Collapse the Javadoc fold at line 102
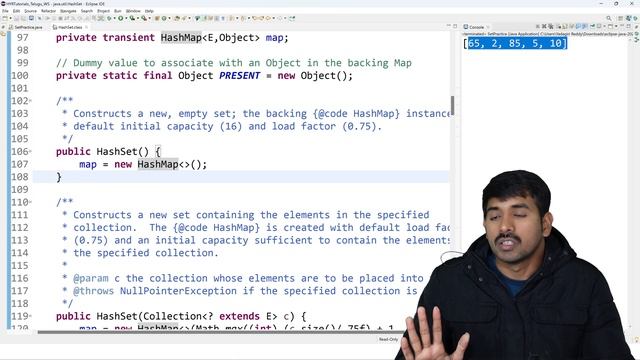This screenshot has height=360, width=640. pyautogui.click(x=30, y=100)
